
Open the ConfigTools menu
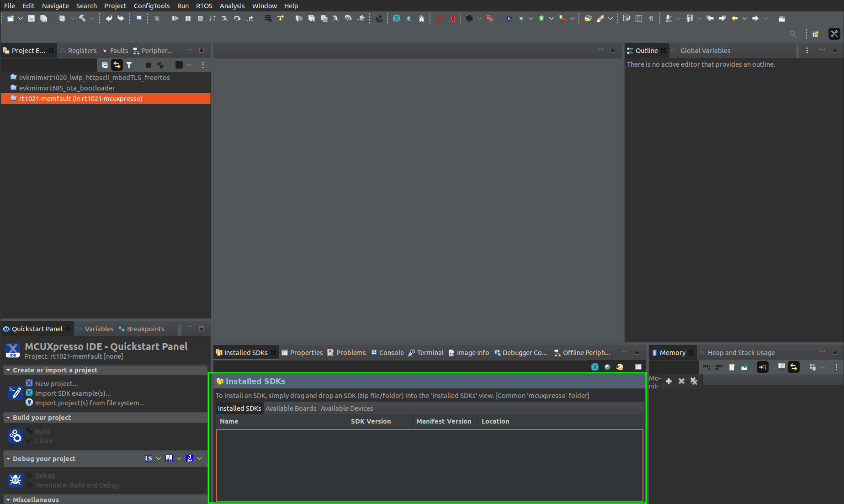[x=151, y=6]
